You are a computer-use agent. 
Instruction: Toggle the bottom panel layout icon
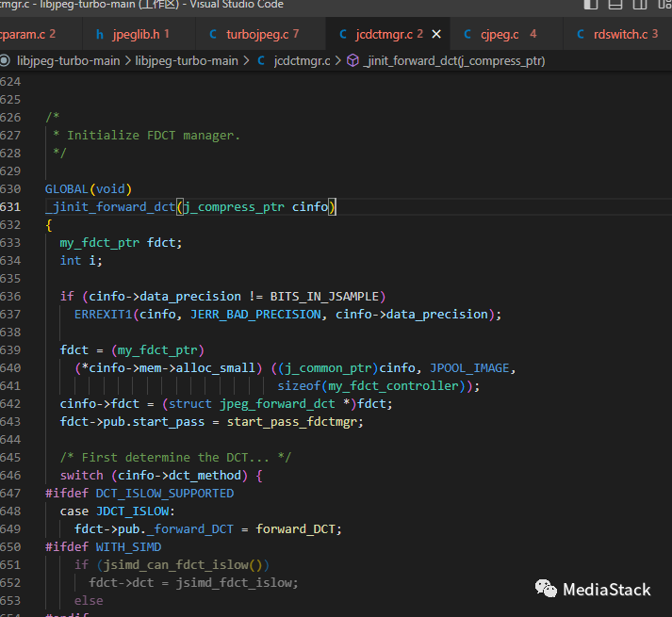click(x=615, y=5)
